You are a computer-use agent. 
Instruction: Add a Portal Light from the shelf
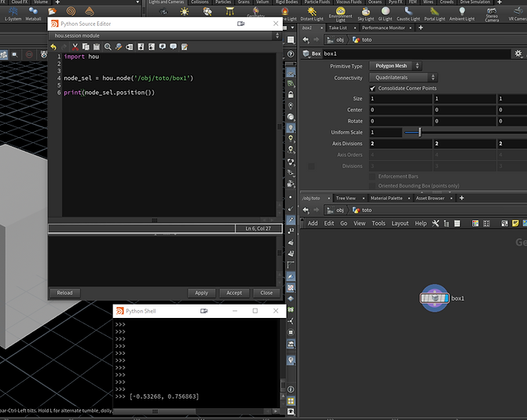[434, 14]
